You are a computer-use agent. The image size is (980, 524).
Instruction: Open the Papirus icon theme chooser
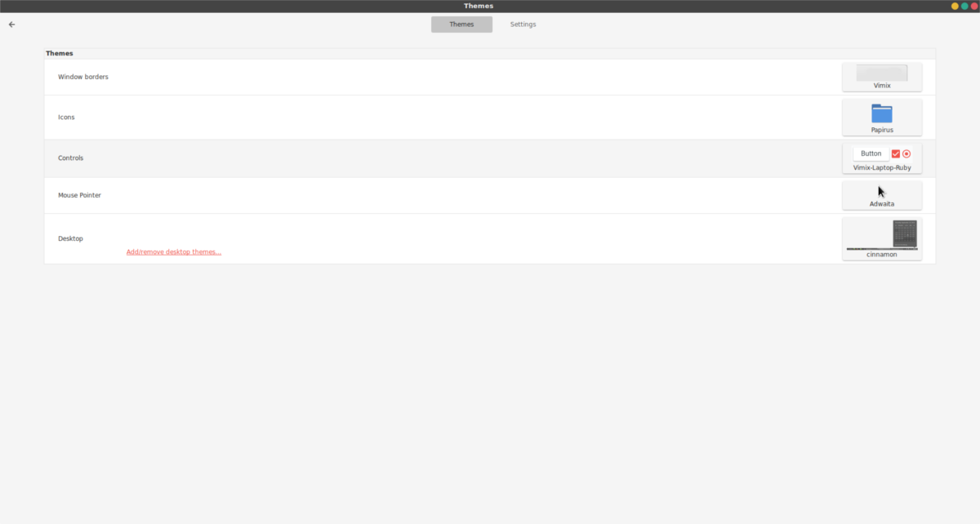tap(882, 118)
